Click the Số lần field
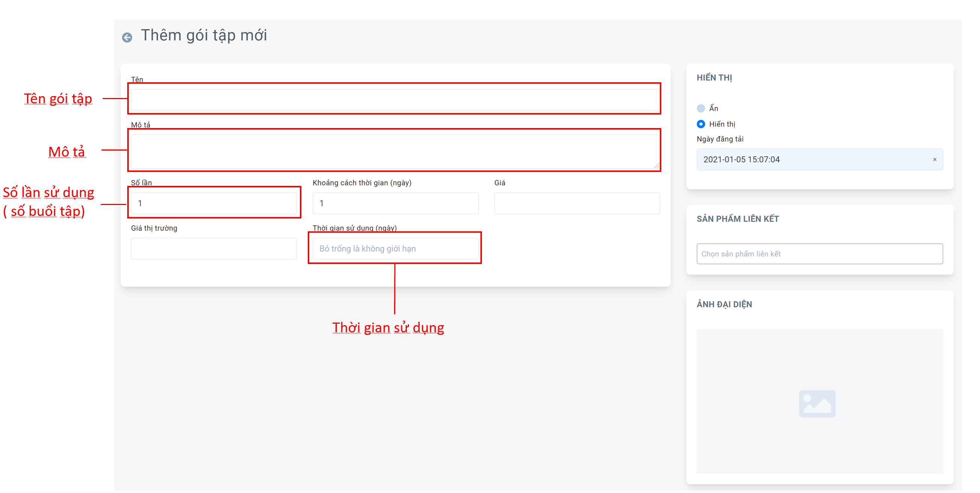This screenshot has height=493, width=980. click(x=214, y=203)
